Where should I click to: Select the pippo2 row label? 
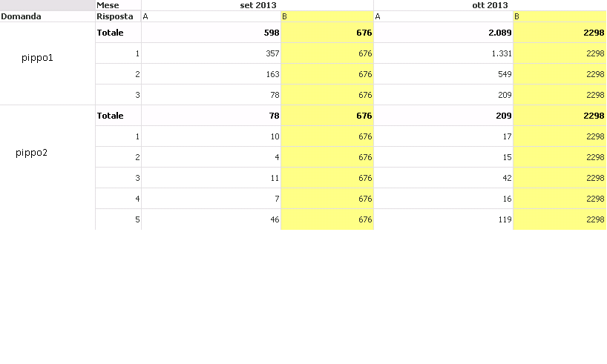pos(31,153)
